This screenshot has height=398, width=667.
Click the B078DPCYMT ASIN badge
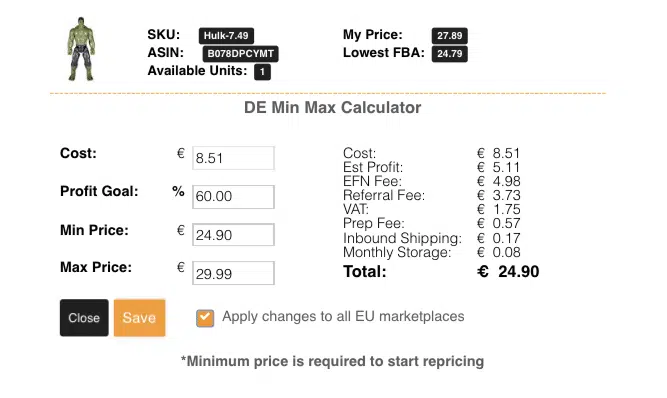[240, 54]
